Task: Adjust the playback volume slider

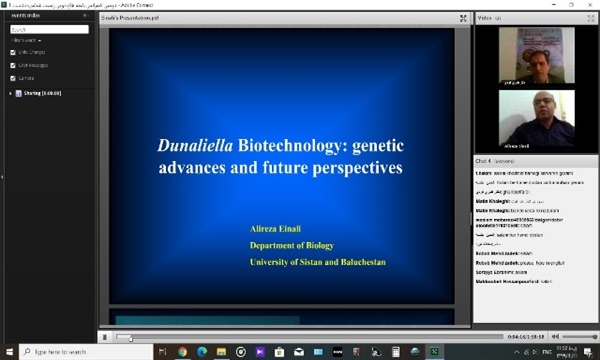Action: 579,337
